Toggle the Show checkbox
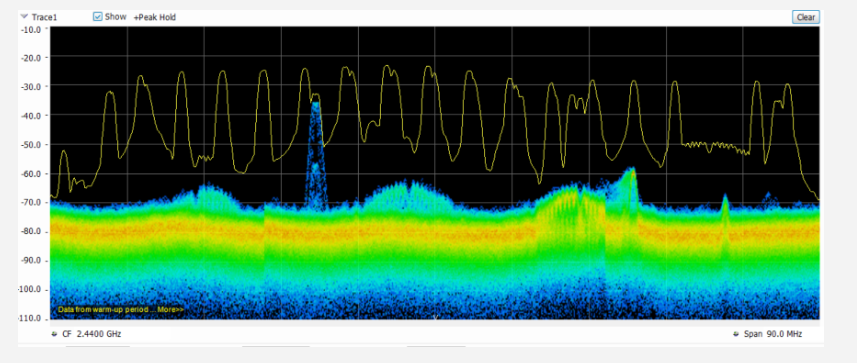Image resolution: width=857 pixels, height=363 pixels. (x=98, y=17)
